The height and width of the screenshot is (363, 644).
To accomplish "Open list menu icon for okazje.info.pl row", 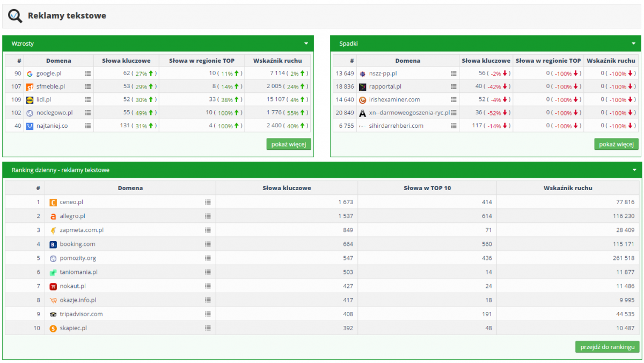I will (x=208, y=300).
